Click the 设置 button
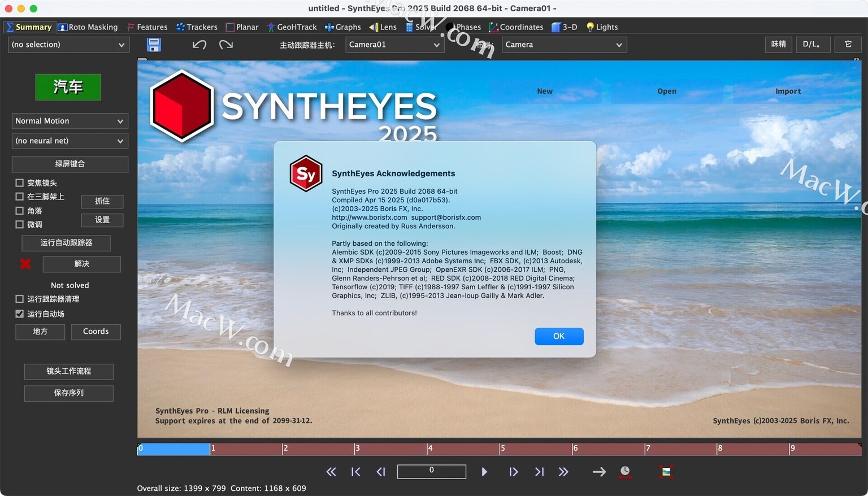The width and height of the screenshot is (868, 496). 102,220
